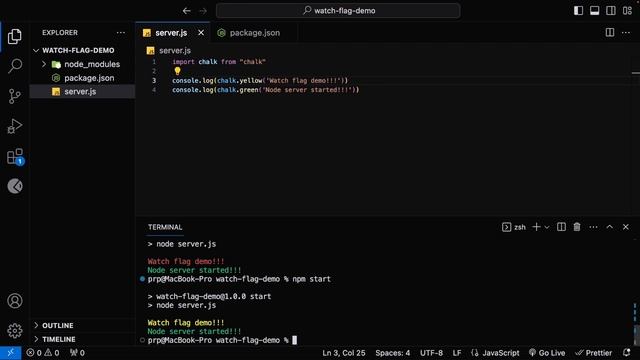Change end of line sequence LF
640x360 pixels.
[457, 353]
